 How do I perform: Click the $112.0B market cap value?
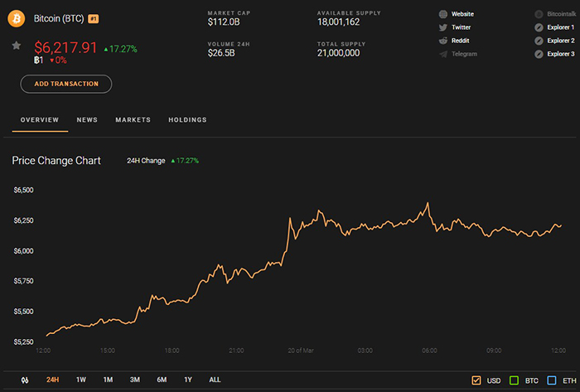(x=224, y=22)
